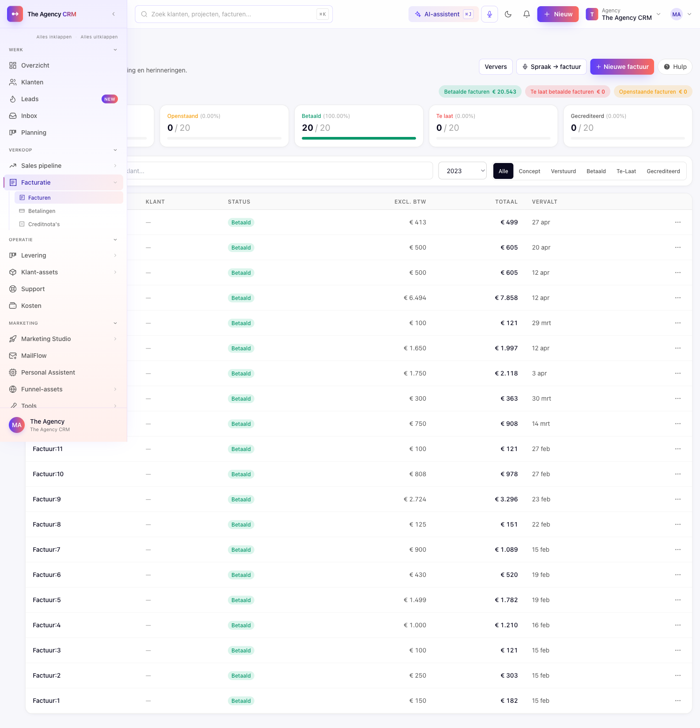Click the Ververs button
This screenshot has height=728, width=700.
point(496,67)
